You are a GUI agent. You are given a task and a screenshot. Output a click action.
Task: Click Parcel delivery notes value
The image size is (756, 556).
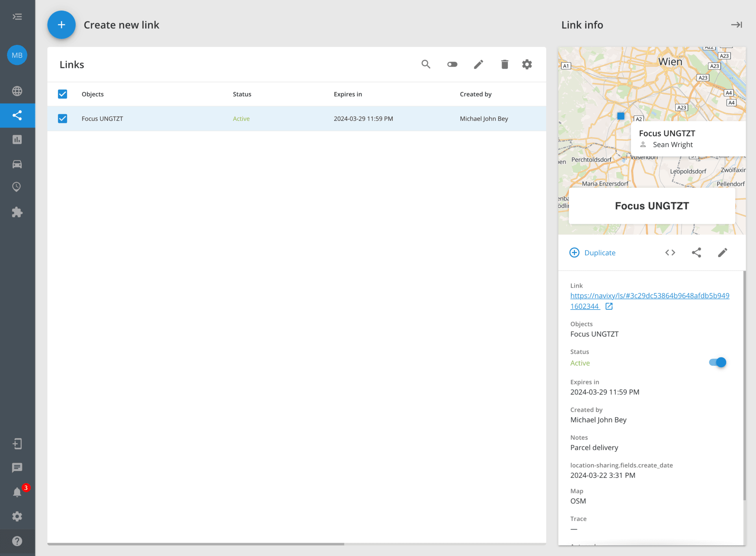coord(594,448)
